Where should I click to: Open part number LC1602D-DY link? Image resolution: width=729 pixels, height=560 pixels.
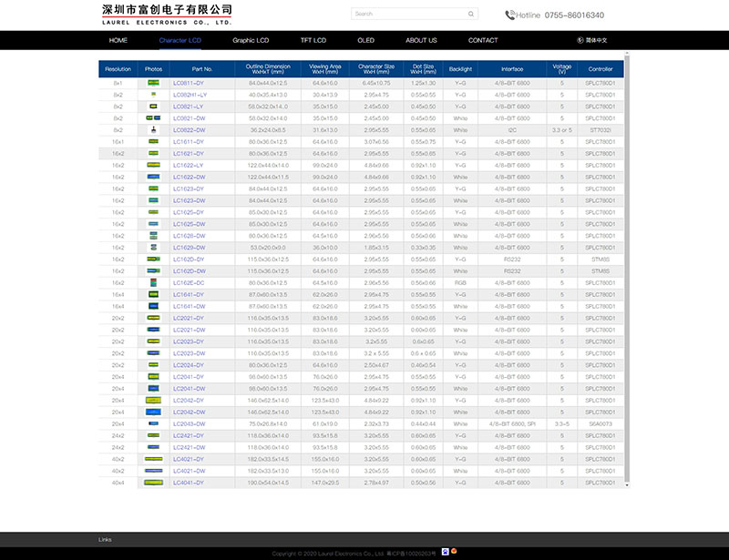189,260
